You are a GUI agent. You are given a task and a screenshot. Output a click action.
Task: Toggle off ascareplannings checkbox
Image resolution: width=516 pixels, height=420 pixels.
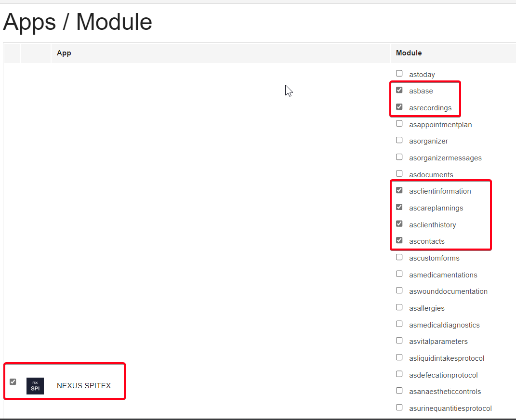click(399, 207)
